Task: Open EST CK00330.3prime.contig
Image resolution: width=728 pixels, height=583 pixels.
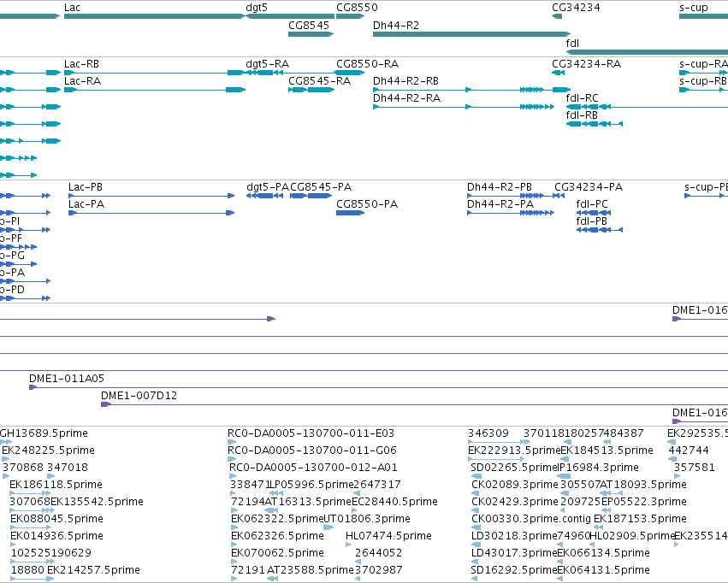Action: click(531, 520)
